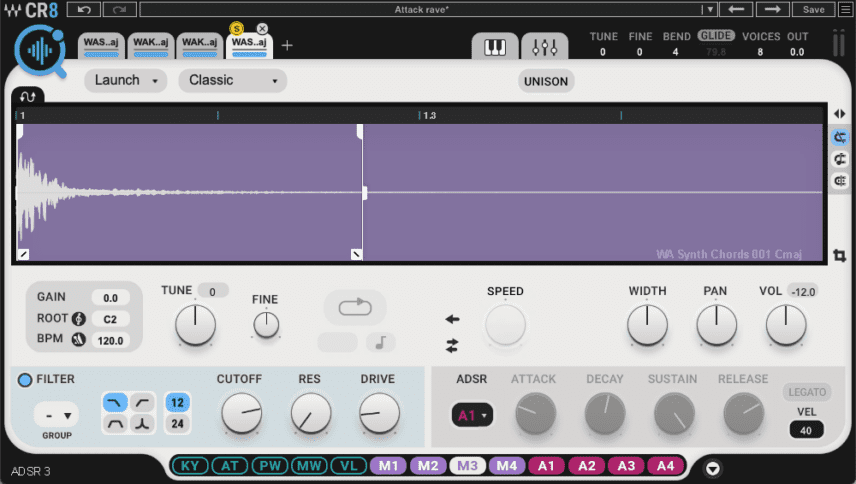Click the PAN knob
This screenshot has width=856, height=484.
pos(716,325)
